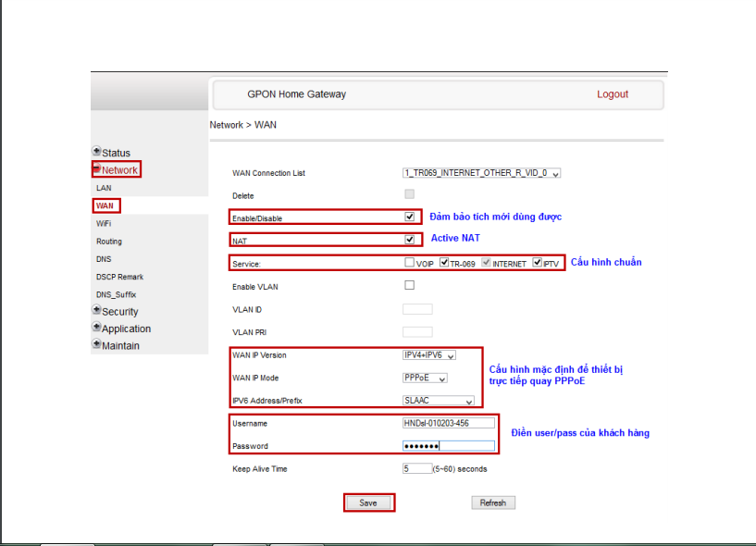Collapse the Network menu icon
This screenshot has width=756, height=546.
[x=96, y=168]
